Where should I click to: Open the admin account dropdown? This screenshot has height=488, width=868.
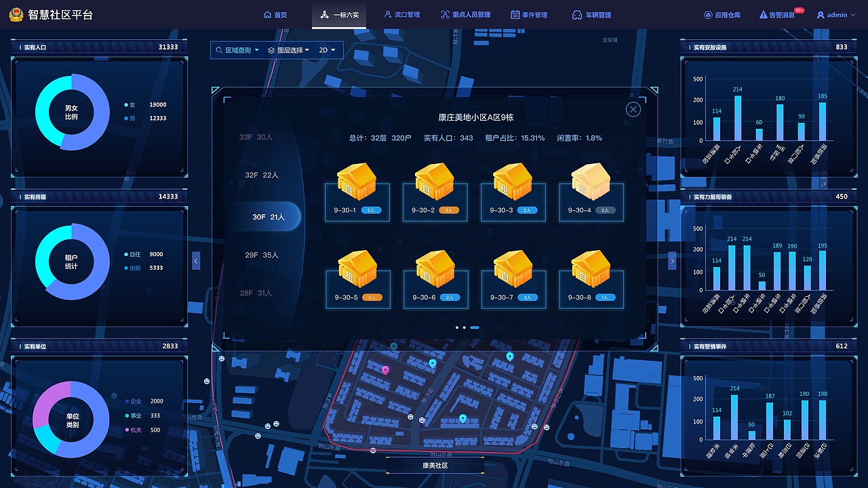pyautogui.click(x=836, y=14)
